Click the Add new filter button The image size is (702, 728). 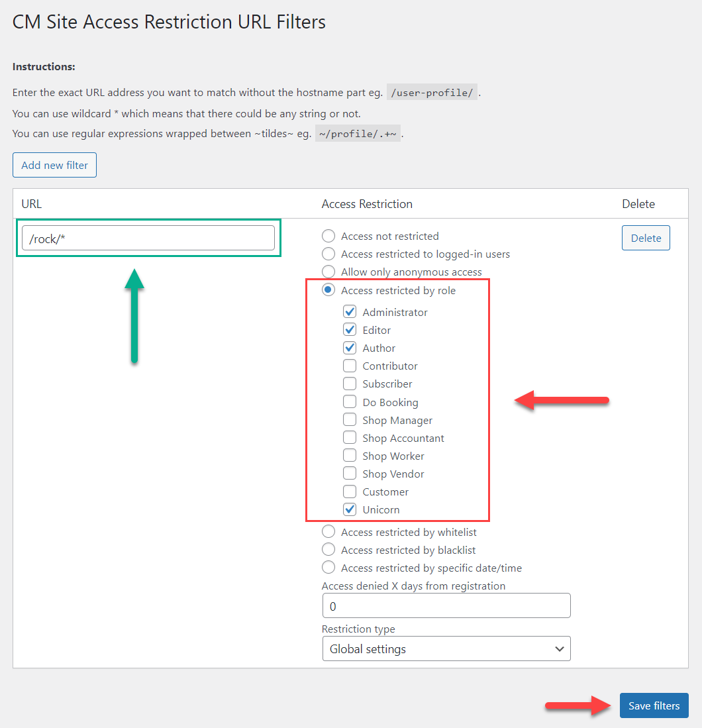click(54, 165)
